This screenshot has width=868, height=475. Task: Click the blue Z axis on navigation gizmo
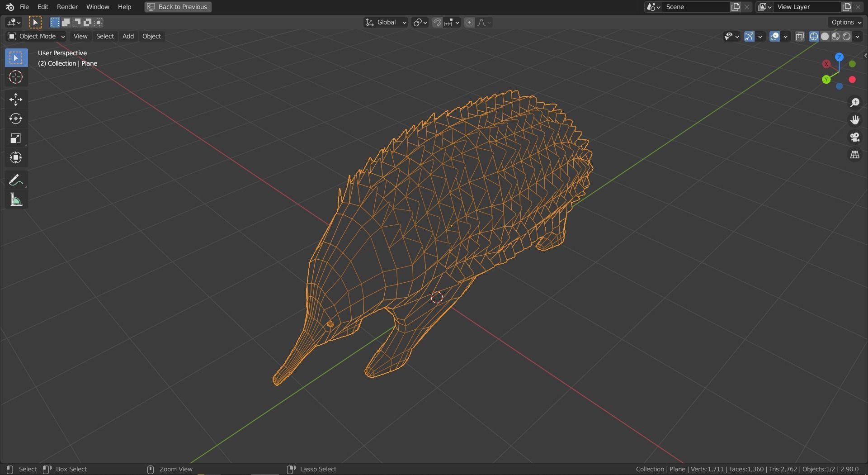click(x=840, y=57)
